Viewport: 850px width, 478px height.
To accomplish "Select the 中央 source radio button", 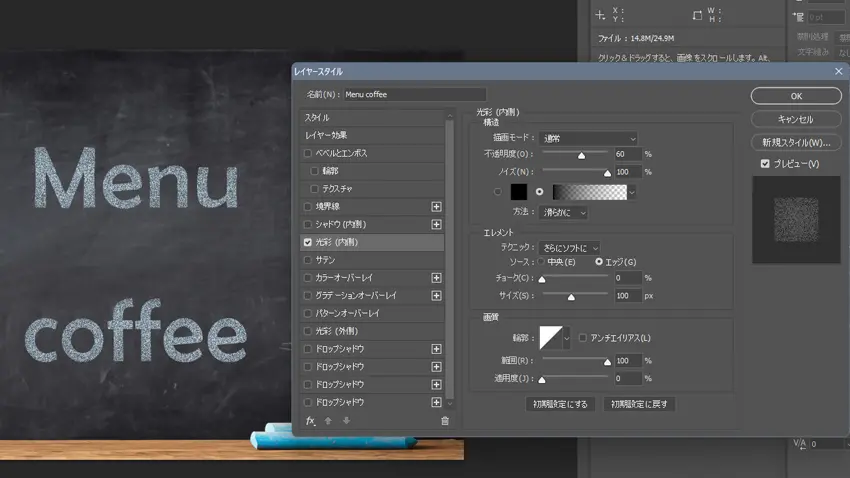I will (543, 262).
